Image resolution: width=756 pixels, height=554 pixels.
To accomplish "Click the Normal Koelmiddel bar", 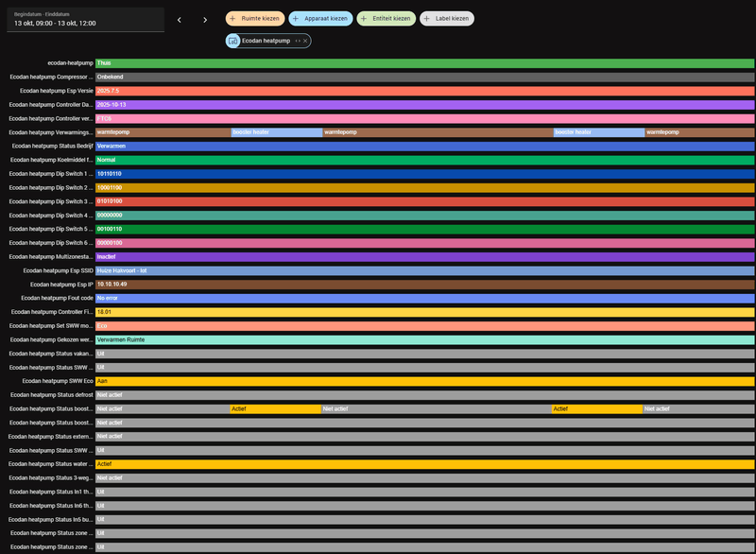I will (424, 160).
